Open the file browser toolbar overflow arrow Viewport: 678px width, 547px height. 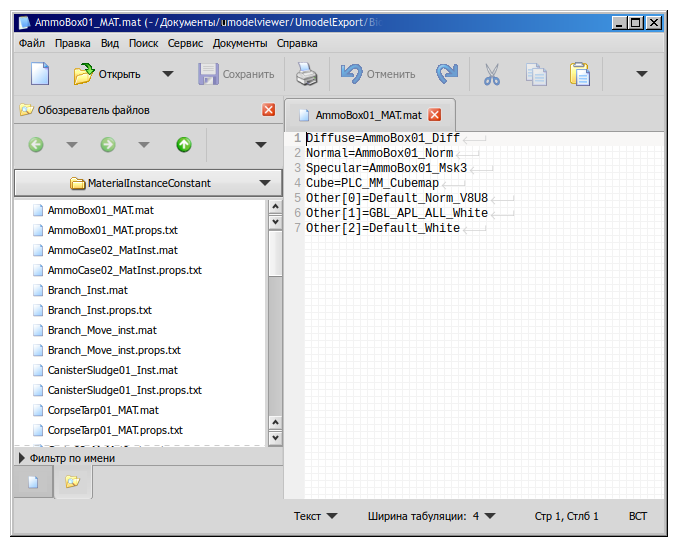(x=261, y=144)
